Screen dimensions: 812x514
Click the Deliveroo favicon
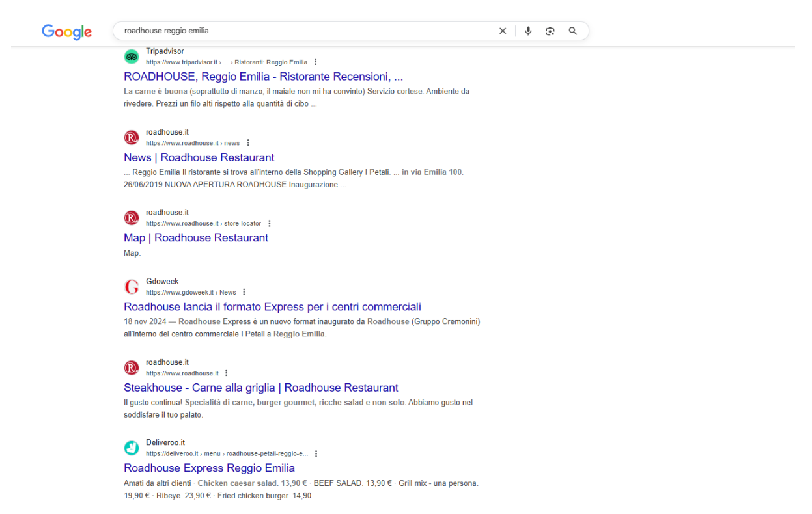[132, 448]
